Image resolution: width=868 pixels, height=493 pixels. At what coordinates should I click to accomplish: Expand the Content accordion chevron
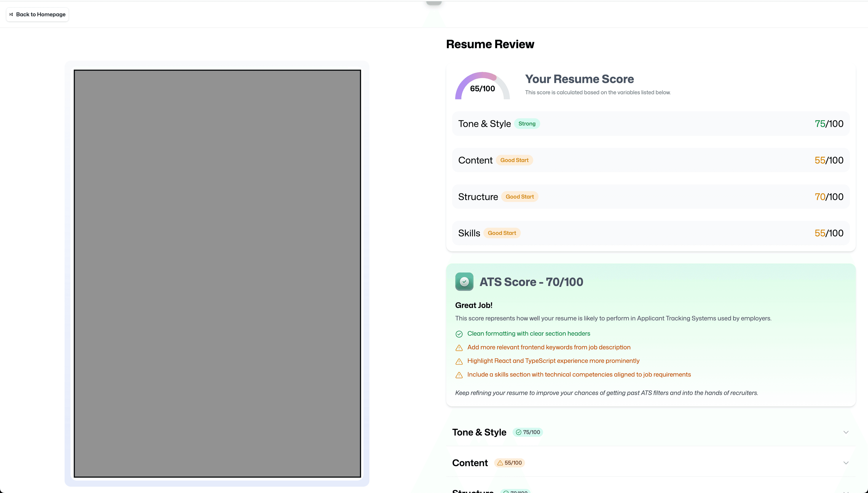click(846, 463)
